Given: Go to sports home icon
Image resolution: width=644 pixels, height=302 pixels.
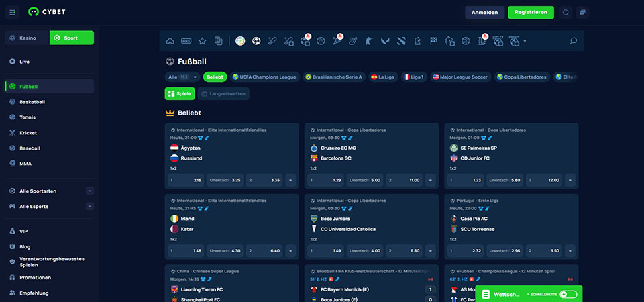Looking at the screenshot, I should coord(170,41).
